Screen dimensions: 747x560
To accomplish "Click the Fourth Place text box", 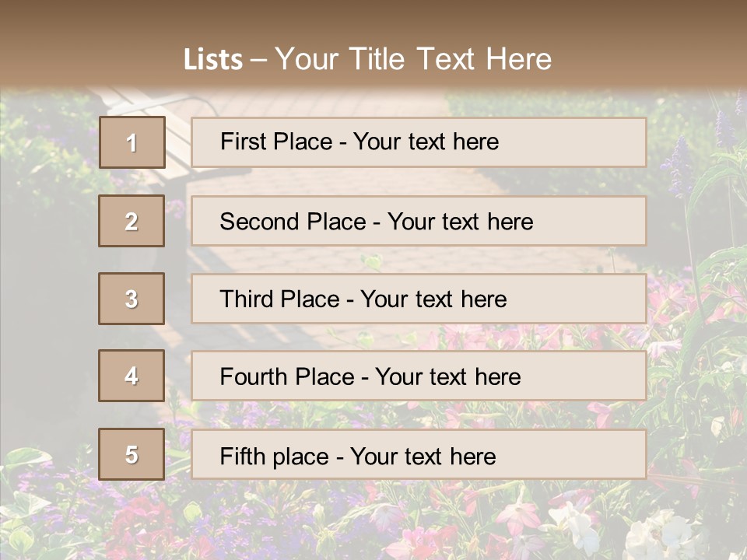I will (419, 376).
